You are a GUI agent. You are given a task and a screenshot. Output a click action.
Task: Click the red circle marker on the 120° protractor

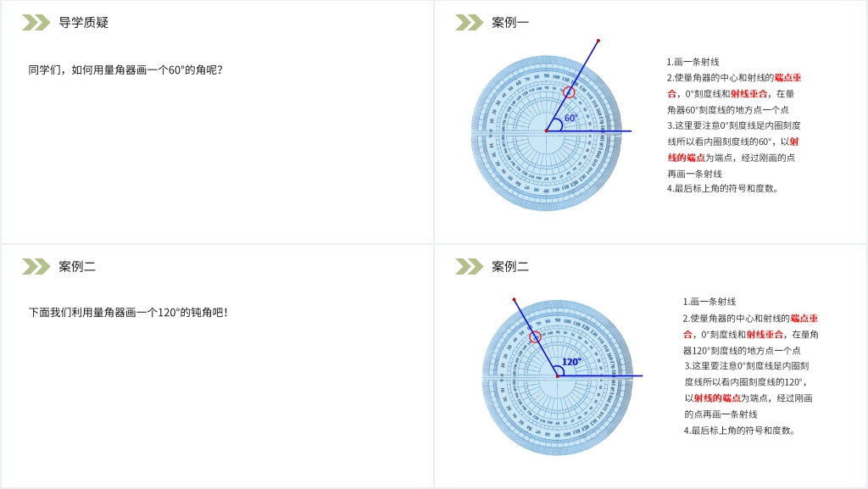535,337
